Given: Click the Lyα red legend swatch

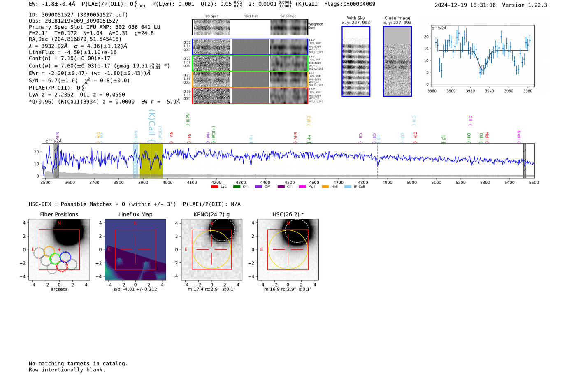Looking at the screenshot, I should point(214,186).
